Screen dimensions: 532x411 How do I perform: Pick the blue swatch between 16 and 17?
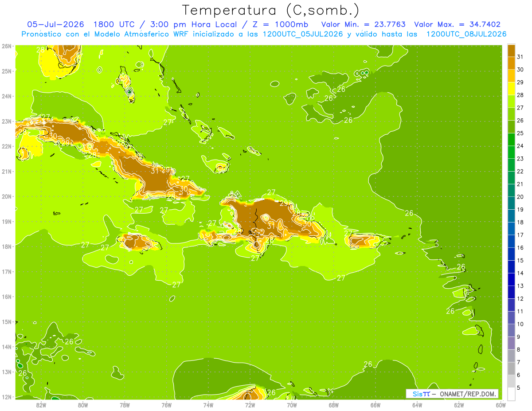(511, 241)
